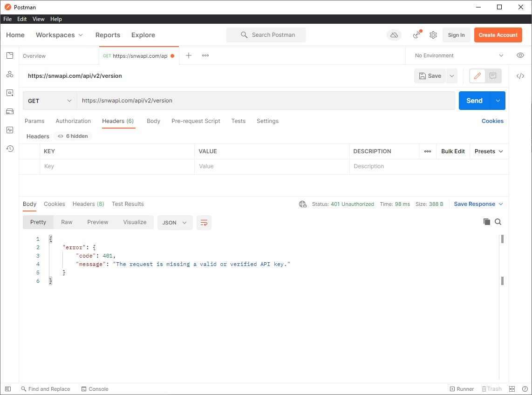Copy the response body with copy icon
This screenshot has height=395, width=532.
[x=487, y=222]
